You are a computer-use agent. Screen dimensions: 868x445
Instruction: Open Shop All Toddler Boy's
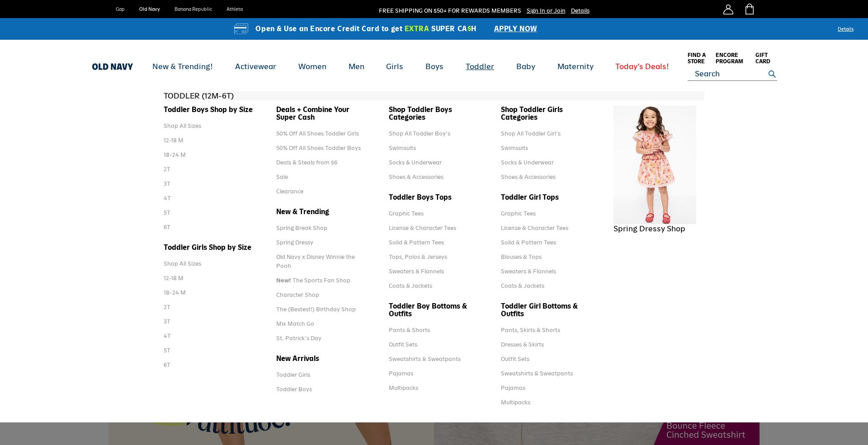tap(419, 133)
